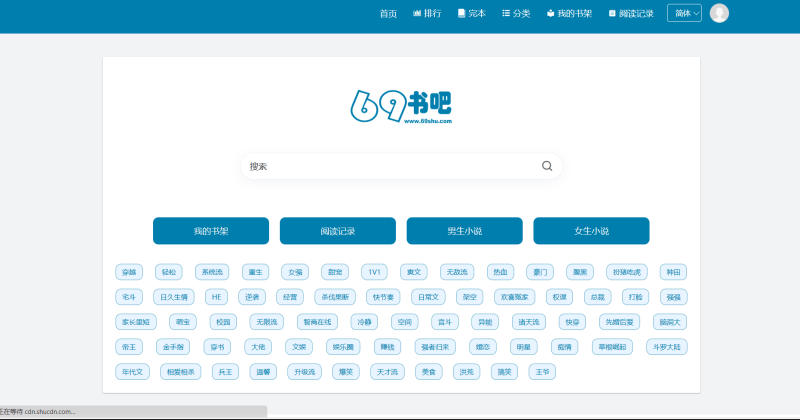Viewport: 800px width, 420px height.
Task: Select the 天才流 tag
Action: point(387,372)
